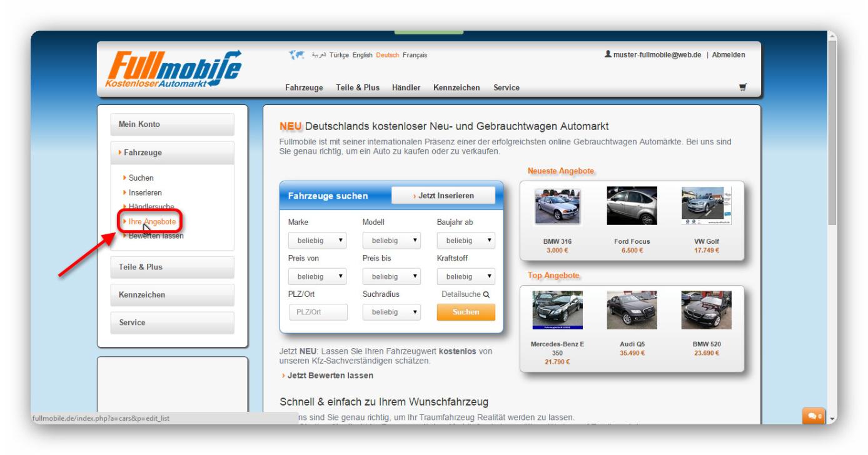Expand Teile & Plus sidebar section

[x=172, y=267]
